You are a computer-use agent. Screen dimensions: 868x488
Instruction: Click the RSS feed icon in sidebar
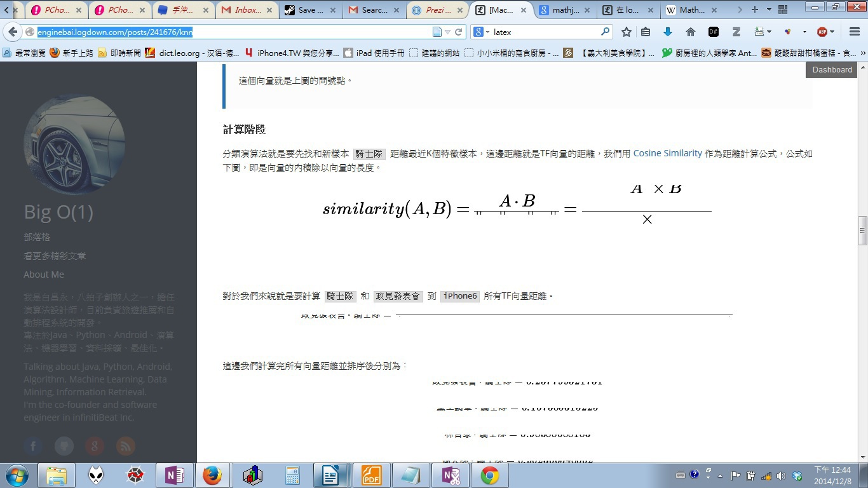[x=126, y=446]
